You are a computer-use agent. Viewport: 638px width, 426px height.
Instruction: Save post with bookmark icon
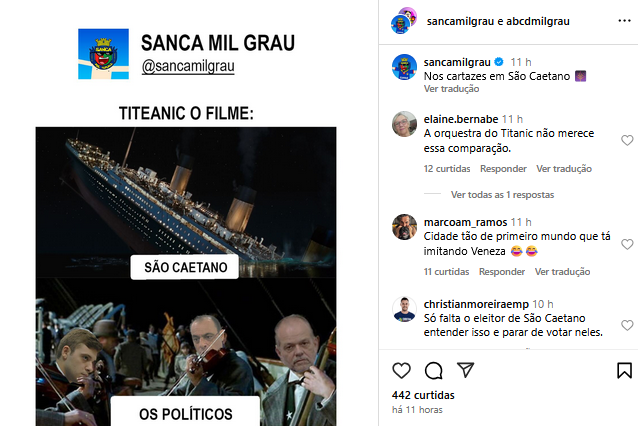click(624, 370)
